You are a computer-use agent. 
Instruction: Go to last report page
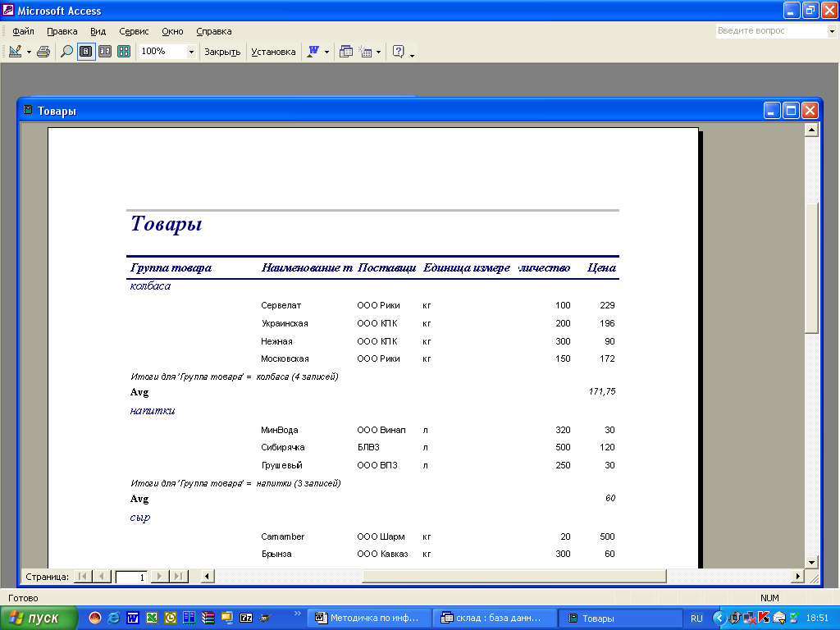[179, 577]
